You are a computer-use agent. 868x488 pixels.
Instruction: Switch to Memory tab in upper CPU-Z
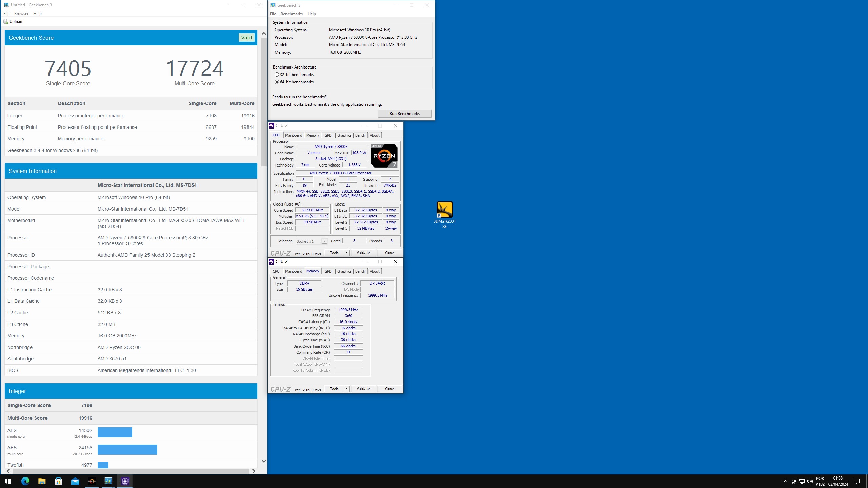(312, 135)
